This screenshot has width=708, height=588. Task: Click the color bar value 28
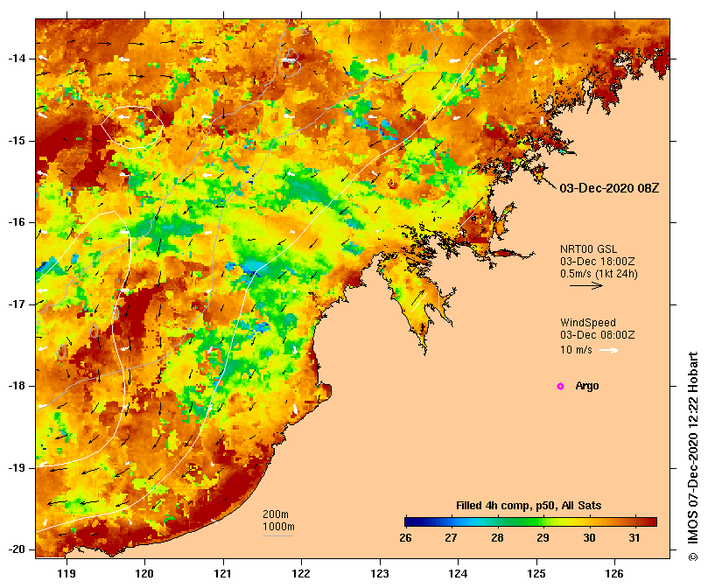(497, 538)
